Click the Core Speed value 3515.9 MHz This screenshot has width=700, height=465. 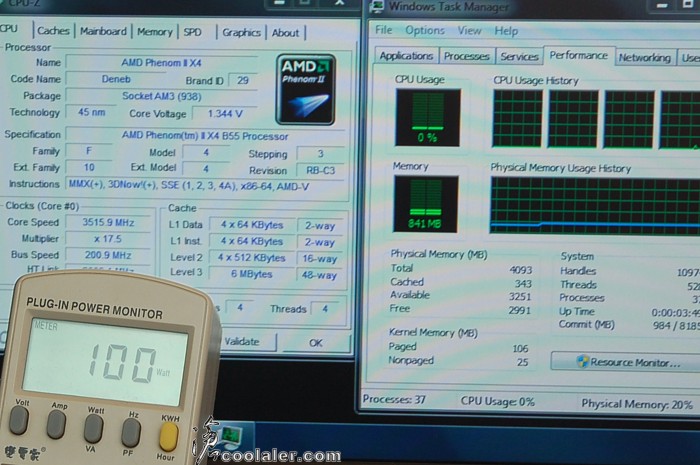point(108,222)
